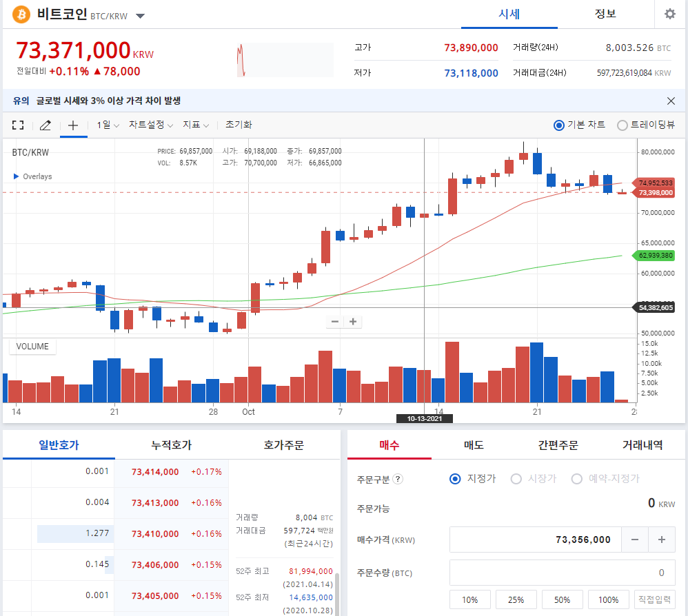Open the BTC/KRW market selector dropdown
The height and width of the screenshot is (616, 688).
pyautogui.click(x=140, y=17)
